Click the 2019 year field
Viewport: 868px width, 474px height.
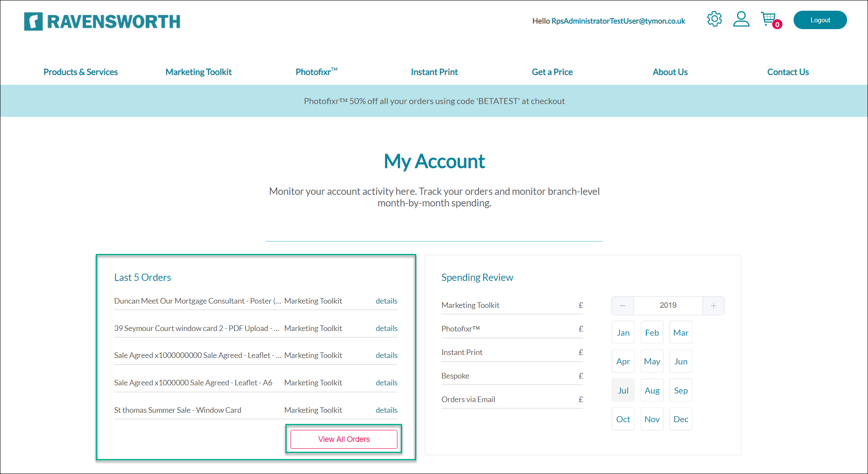click(x=668, y=305)
